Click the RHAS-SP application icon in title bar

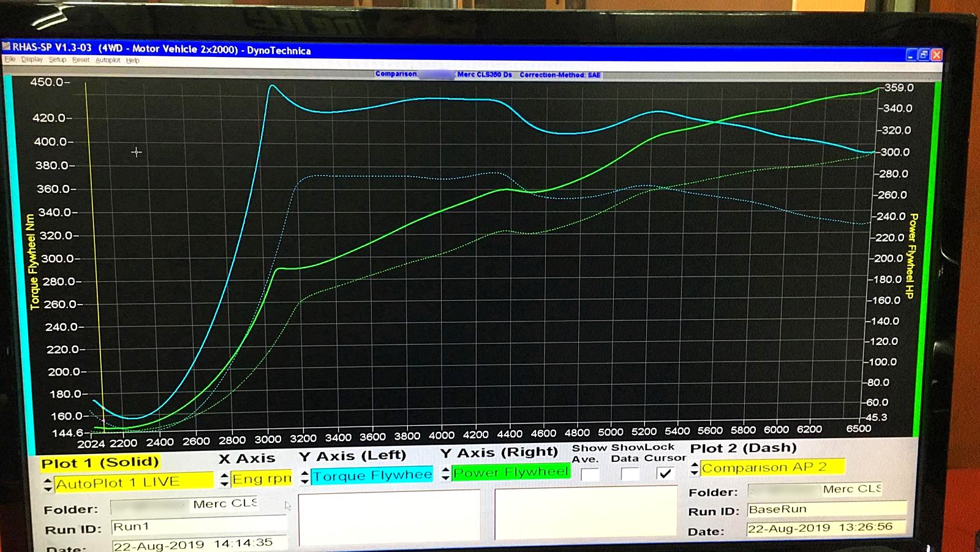(6, 46)
